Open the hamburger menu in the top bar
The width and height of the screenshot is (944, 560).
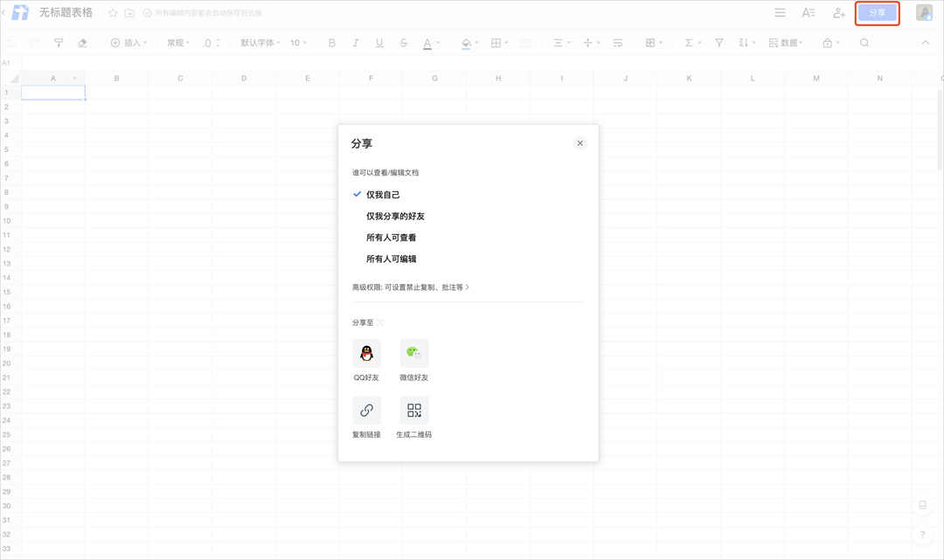click(x=781, y=12)
